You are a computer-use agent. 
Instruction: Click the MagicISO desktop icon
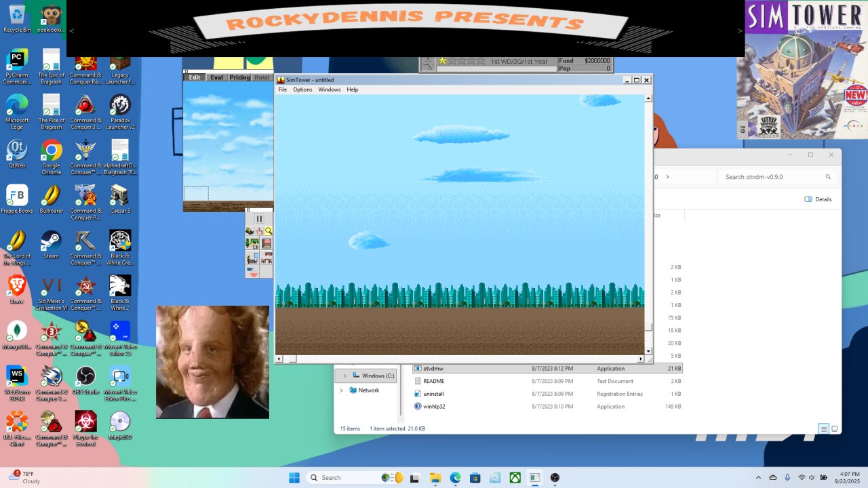[120, 425]
